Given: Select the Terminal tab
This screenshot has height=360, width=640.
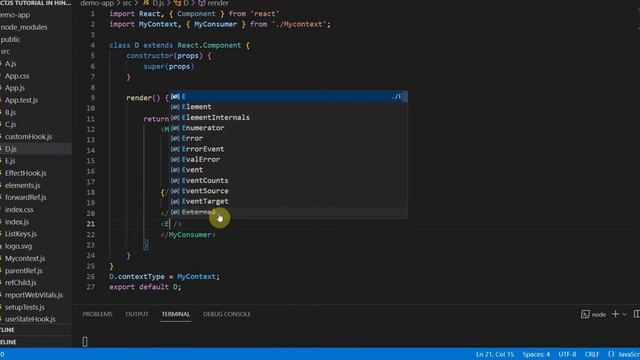Looking at the screenshot, I should coord(176,314).
